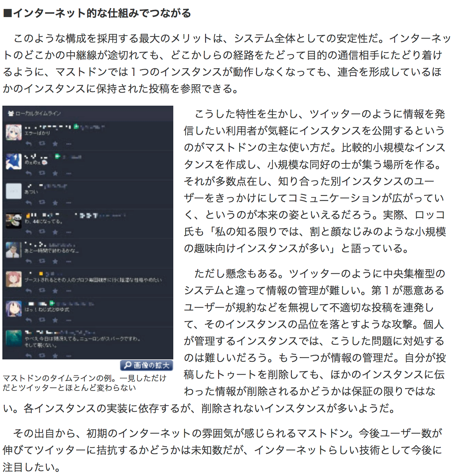Click the man with glasses avatar
Viewport: 458px width, 476px height.
(x=14, y=250)
